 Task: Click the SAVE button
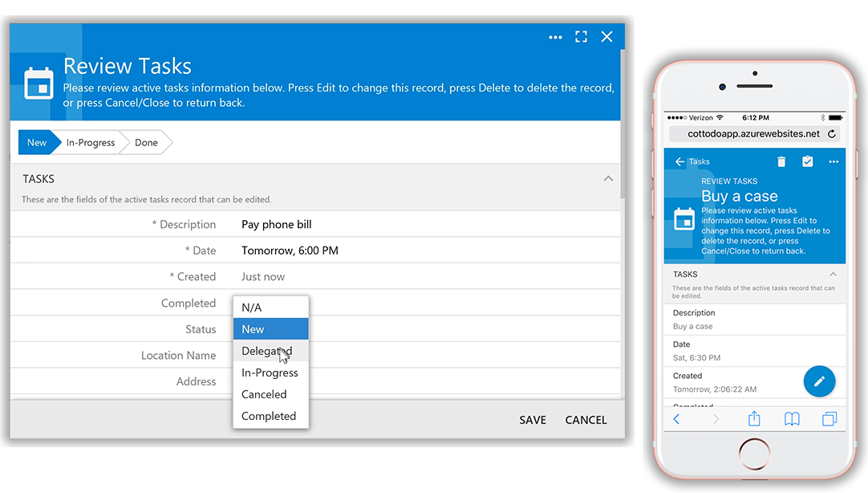532,420
